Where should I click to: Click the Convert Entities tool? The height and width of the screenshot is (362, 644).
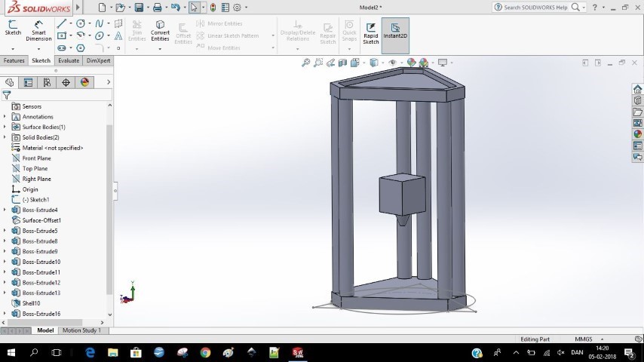160,30
